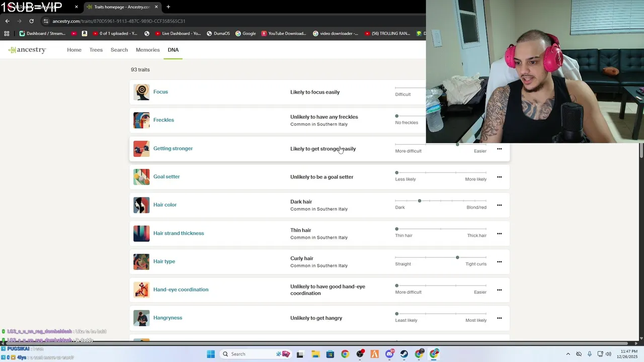Open the Hair color trait icon
The image size is (644, 362).
[x=141, y=205]
